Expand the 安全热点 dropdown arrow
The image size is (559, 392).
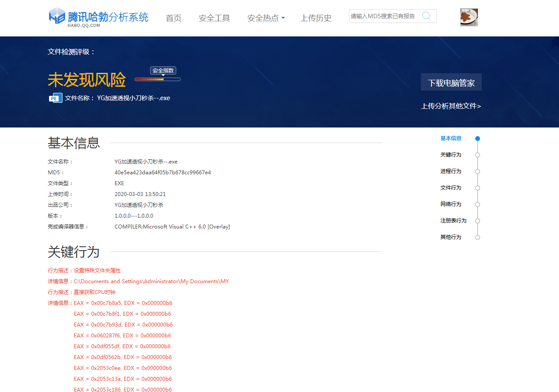coord(283,18)
